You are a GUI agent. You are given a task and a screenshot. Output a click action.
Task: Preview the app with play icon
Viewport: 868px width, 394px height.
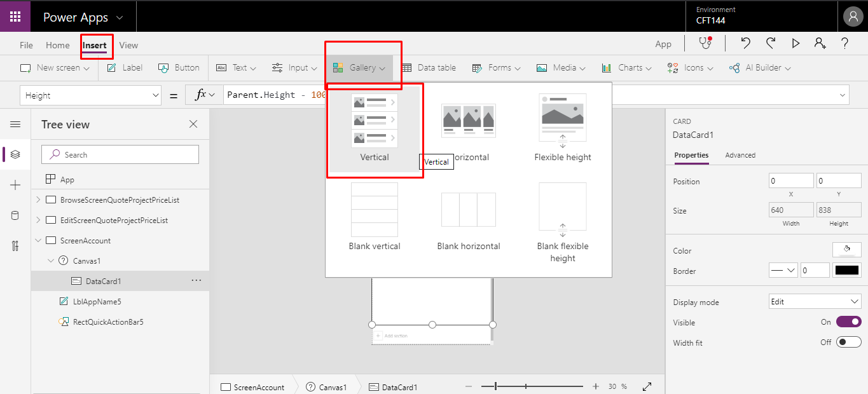point(796,43)
